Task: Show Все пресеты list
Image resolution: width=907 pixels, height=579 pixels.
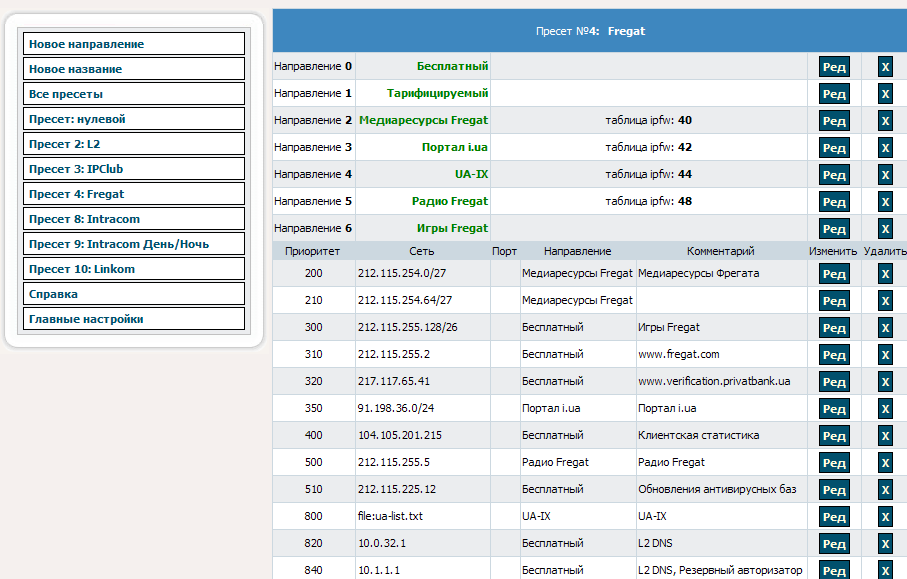Action: point(134,94)
